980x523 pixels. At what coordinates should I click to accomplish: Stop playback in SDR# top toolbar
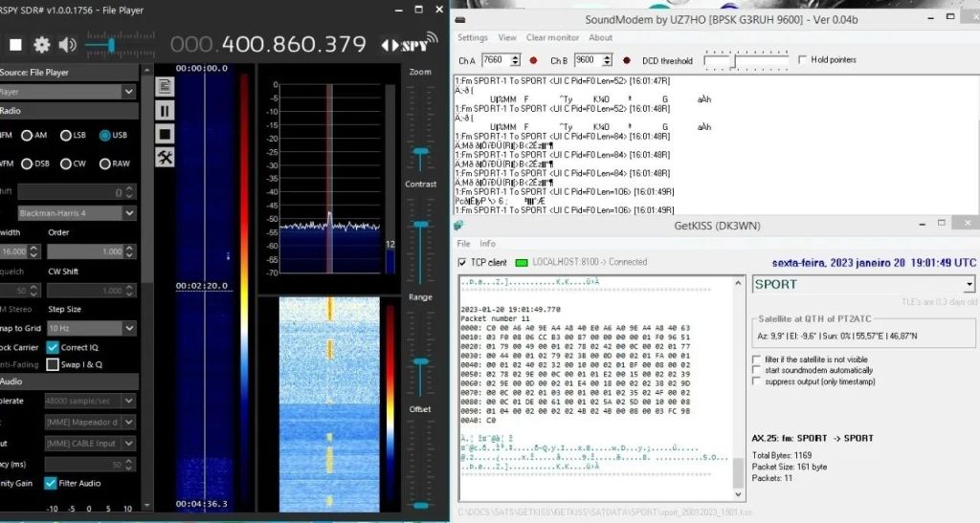click(x=15, y=45)
